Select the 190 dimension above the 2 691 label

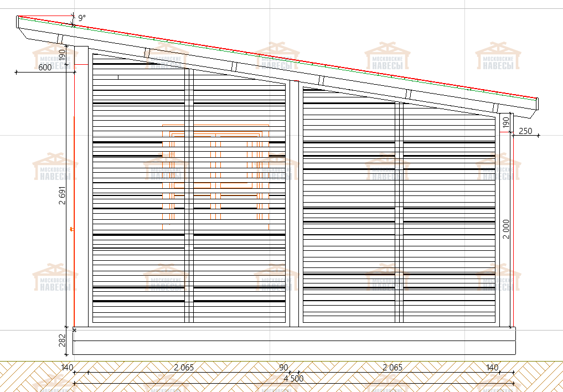[63, 54]
